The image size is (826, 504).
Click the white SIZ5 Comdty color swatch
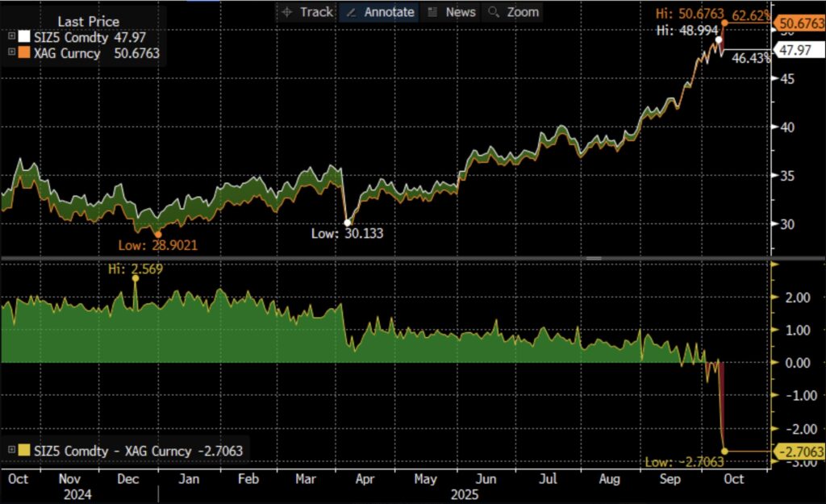tap(23, 37)
